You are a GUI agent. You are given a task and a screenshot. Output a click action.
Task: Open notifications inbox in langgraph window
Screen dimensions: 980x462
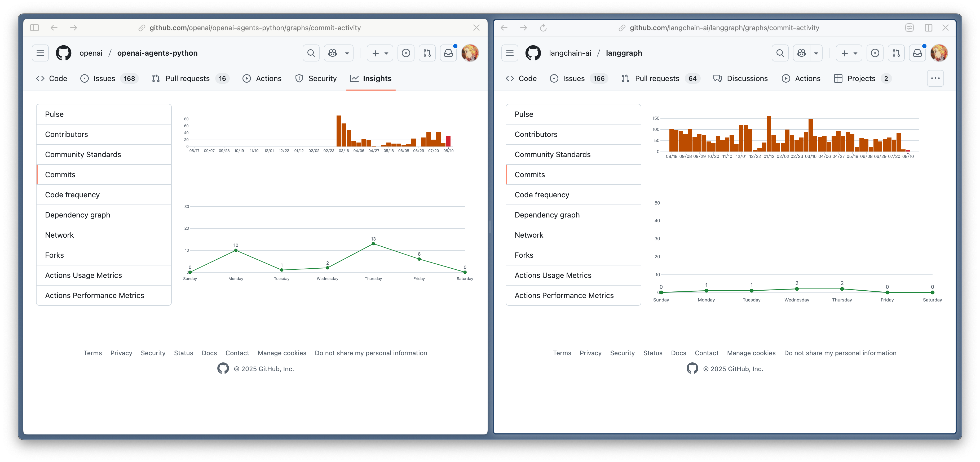tap(917, 53)
